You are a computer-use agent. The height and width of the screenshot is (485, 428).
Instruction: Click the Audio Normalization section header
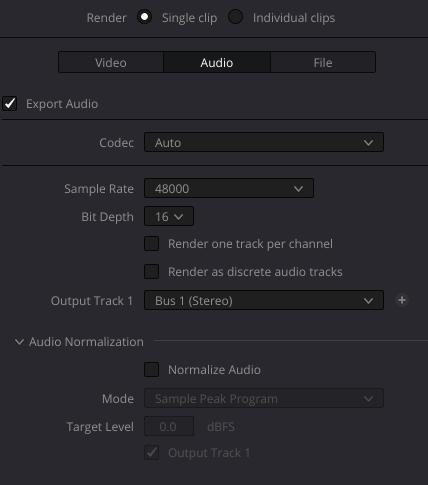[86, 342]
